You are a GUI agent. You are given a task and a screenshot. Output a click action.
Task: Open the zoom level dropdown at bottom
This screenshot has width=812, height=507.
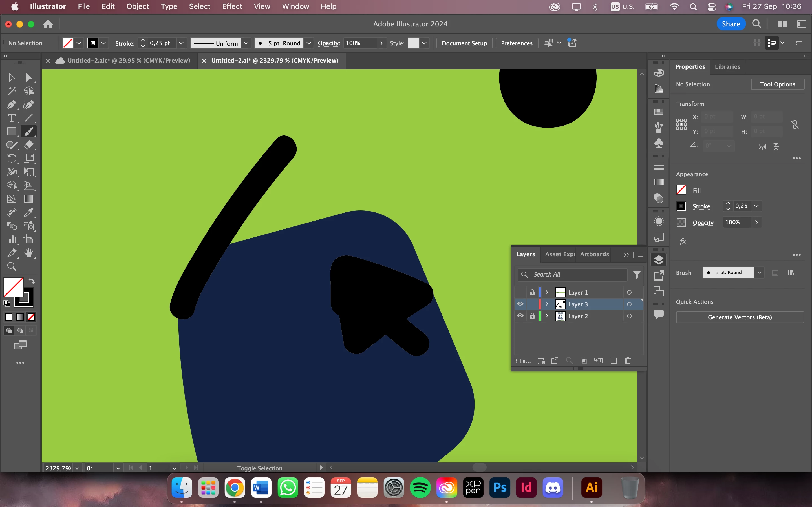(77, 468)
